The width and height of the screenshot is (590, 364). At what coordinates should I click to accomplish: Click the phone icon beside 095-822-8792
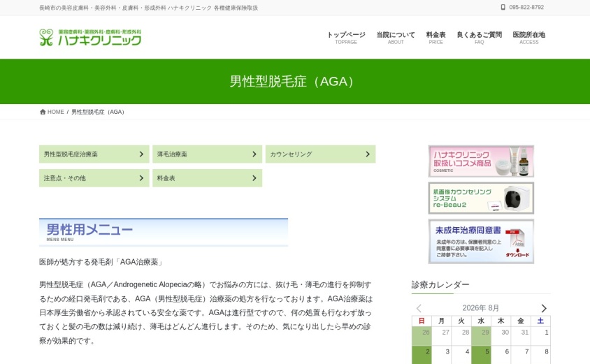click(503, 7)
